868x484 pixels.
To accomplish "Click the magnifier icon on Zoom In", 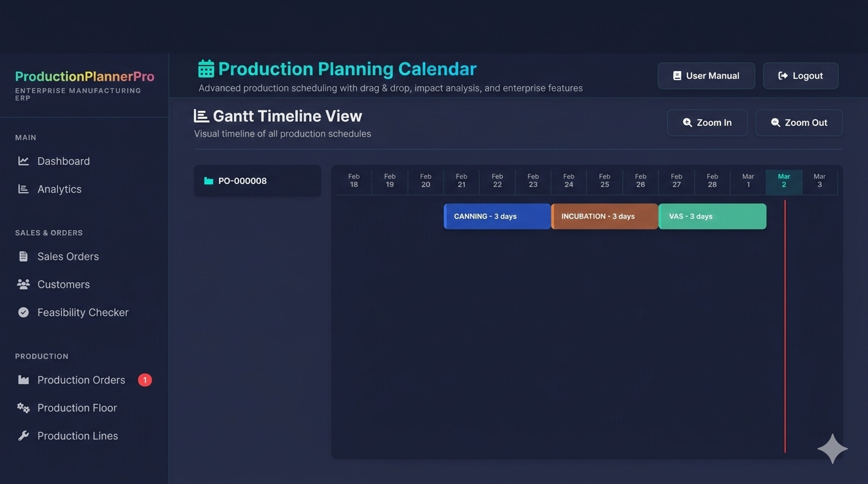I will tap(687, 122).
